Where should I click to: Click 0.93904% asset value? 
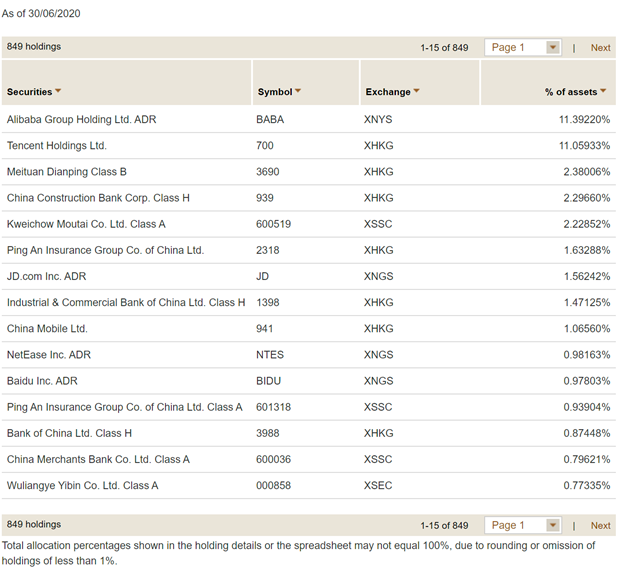click(587, 407)
